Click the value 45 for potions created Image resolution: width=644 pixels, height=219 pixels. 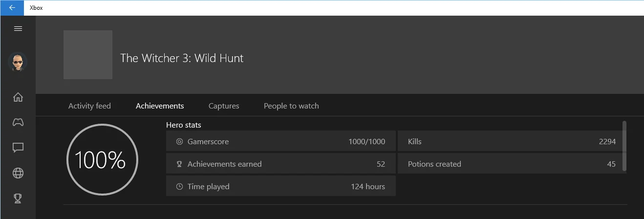(611, 164)
